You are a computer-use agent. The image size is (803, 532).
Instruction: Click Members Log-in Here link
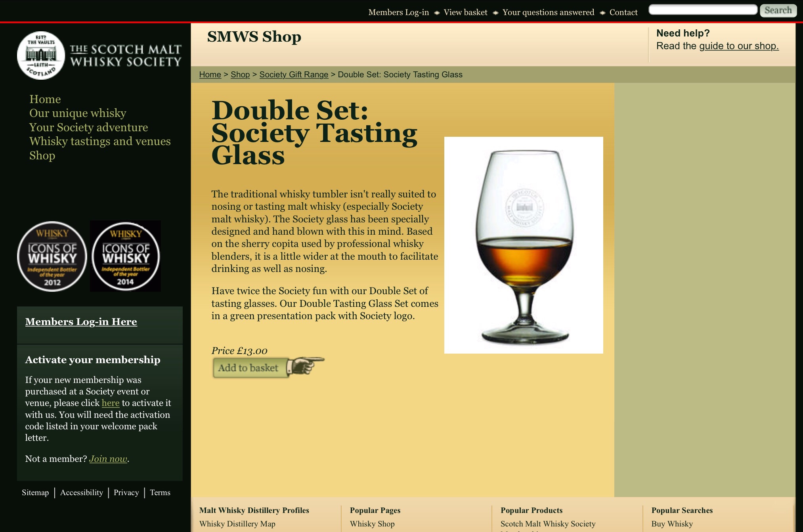pos(81,321)
